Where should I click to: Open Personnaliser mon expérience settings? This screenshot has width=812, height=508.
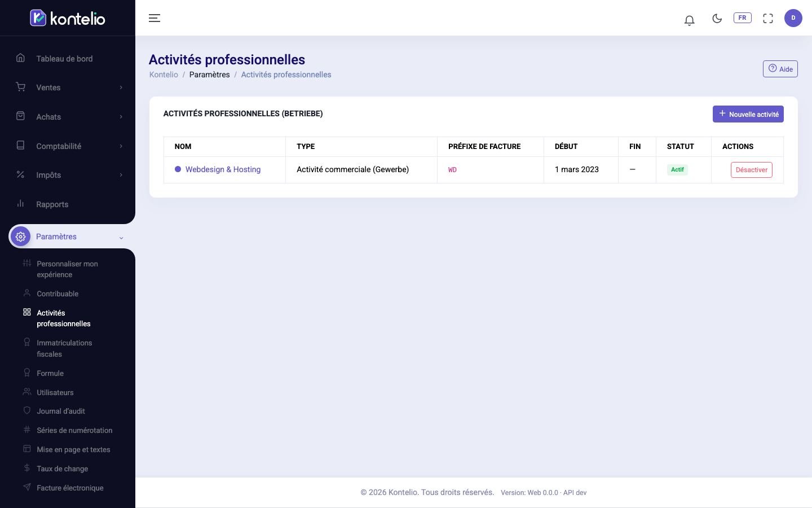click(x=68, y=269)
